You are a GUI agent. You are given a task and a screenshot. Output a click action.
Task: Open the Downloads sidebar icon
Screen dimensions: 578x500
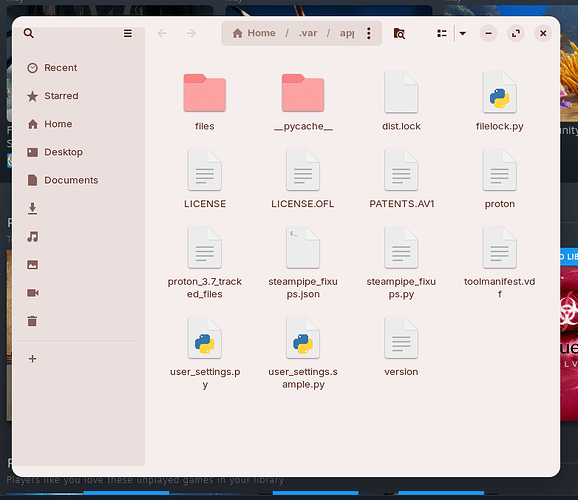pos(32,208)
